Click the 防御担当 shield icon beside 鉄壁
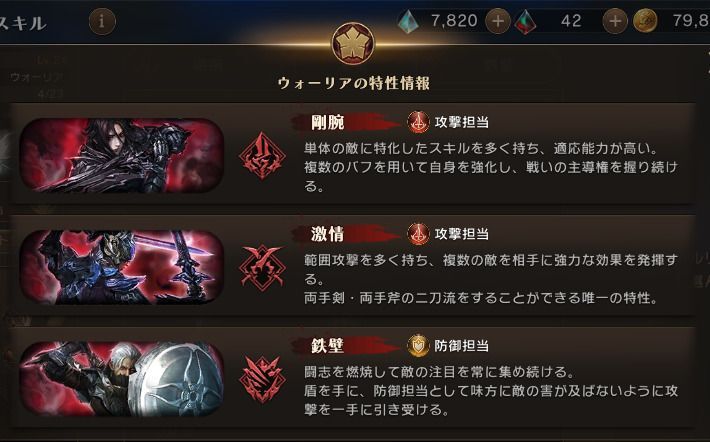The height and width of the screenshot is (442, 710). coord(418,346)
